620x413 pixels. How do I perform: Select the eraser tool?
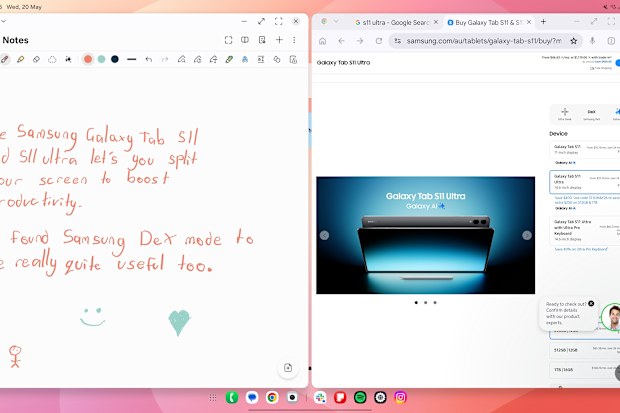pos(36,59)
